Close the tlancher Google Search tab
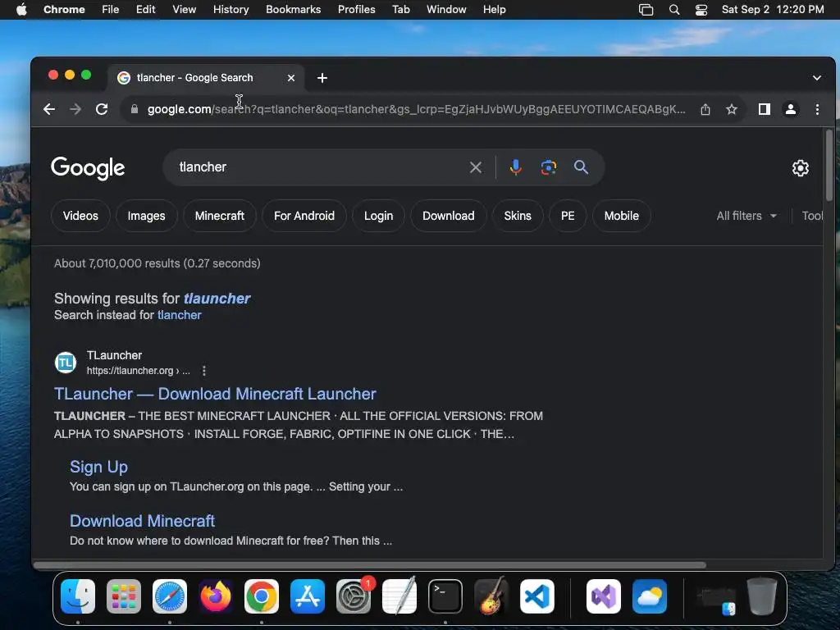This screenshot has width=840, height=630. (x=291, y=78)
